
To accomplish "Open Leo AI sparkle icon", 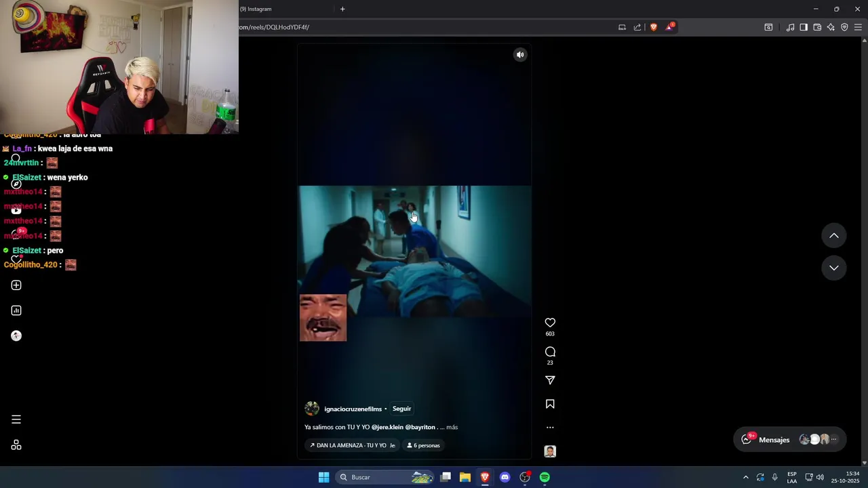I will point(831,27).
